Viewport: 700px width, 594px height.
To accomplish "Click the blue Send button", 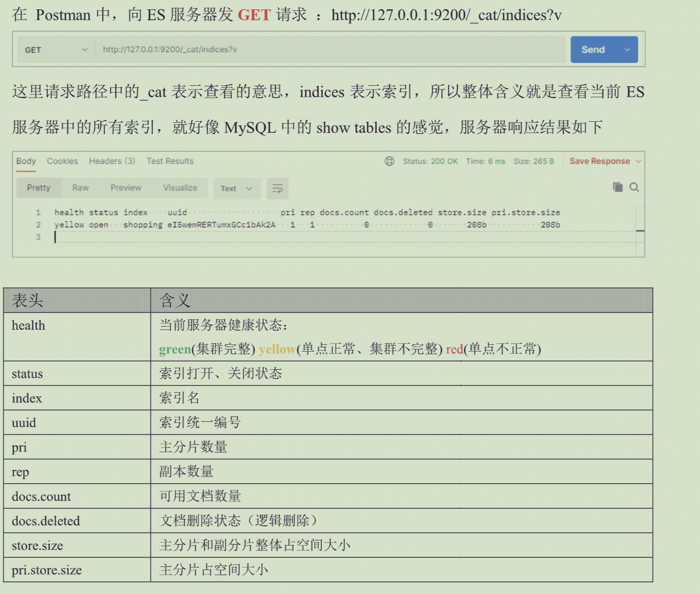I will click(x=593, y=50).
